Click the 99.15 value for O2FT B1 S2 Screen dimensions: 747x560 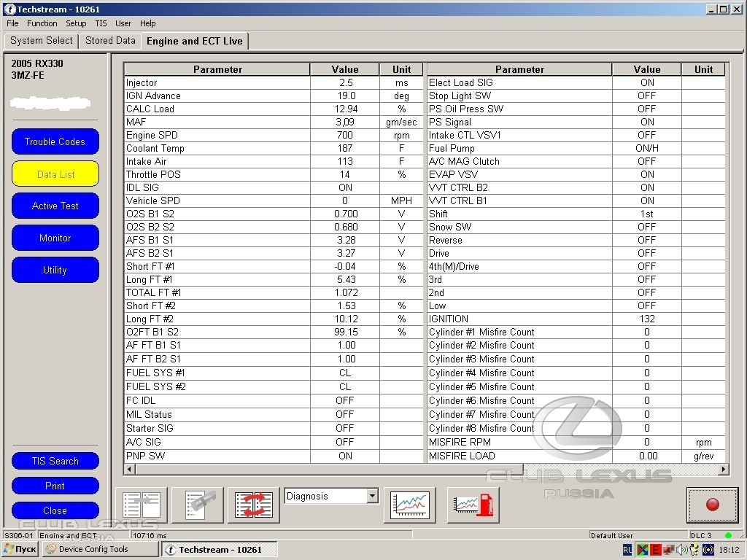346,332
